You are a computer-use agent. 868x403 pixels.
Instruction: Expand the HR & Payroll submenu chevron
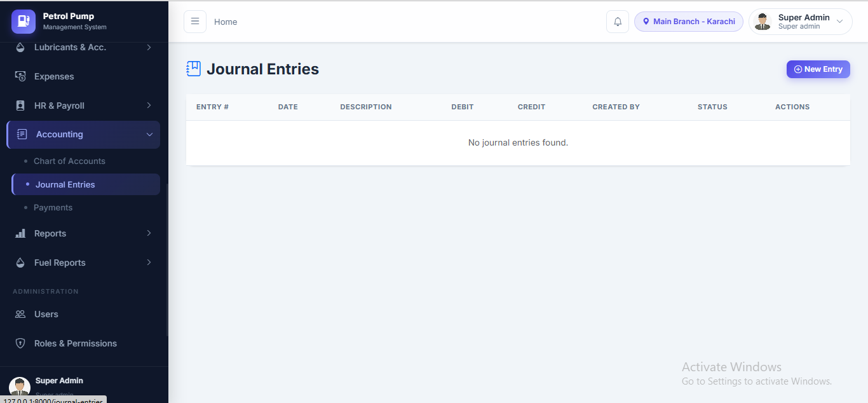pyautogui.click(x=149, y=106)
